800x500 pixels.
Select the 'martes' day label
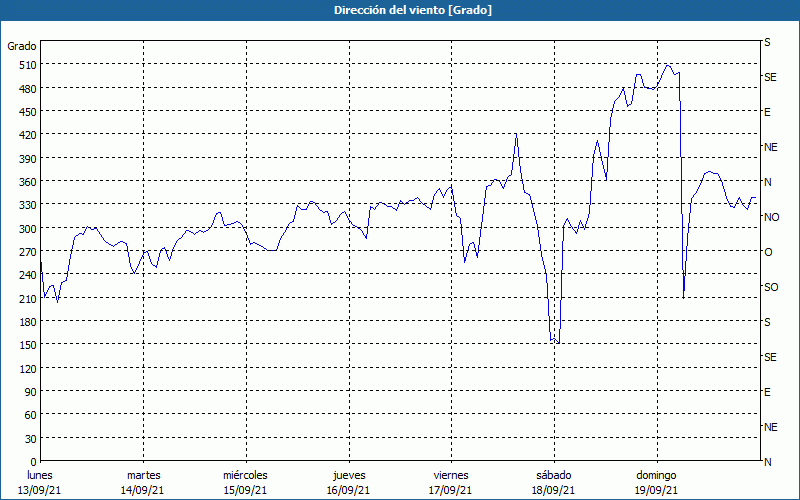click(144, 475)
